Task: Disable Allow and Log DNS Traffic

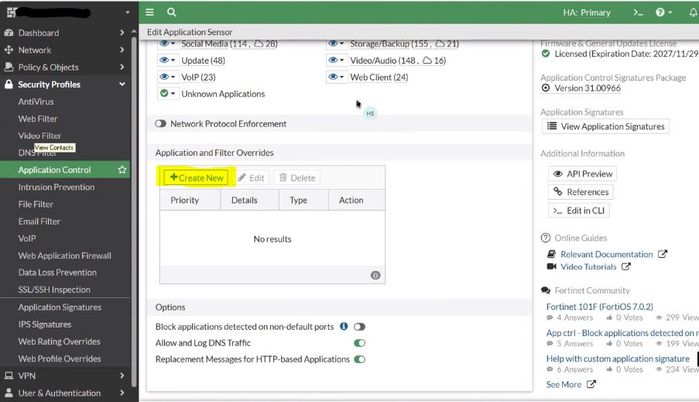Action: click(359, 343)
